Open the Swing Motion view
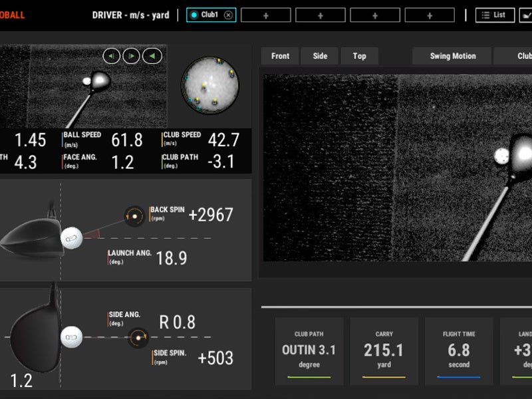 click(x=452, y=57)
